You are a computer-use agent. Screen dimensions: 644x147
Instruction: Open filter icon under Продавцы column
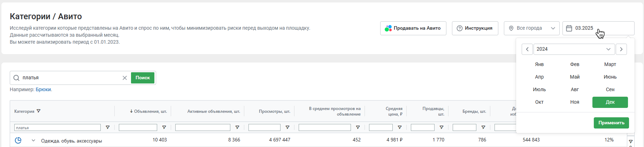click(x=442, y=127)
